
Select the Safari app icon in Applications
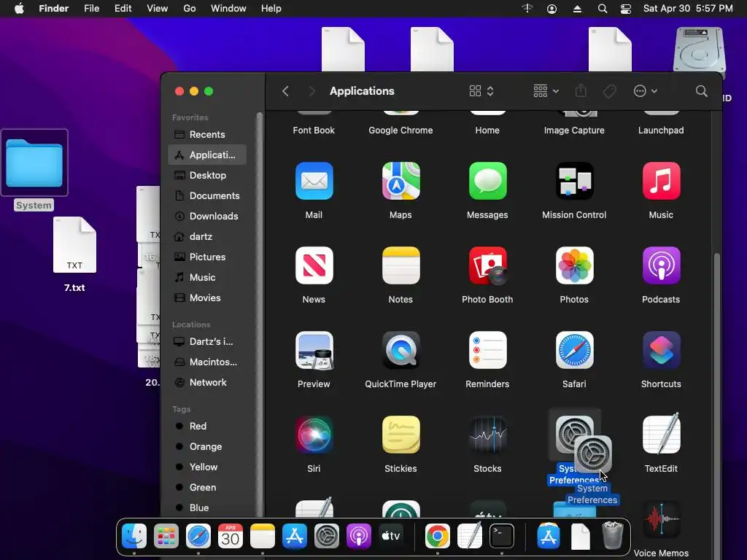(x=575, y=351)
